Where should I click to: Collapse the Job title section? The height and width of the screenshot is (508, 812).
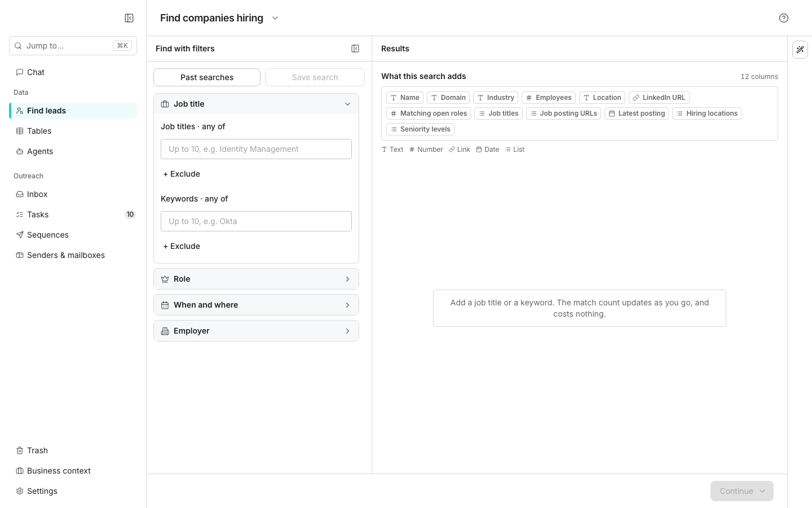click(x=256, y=104)
